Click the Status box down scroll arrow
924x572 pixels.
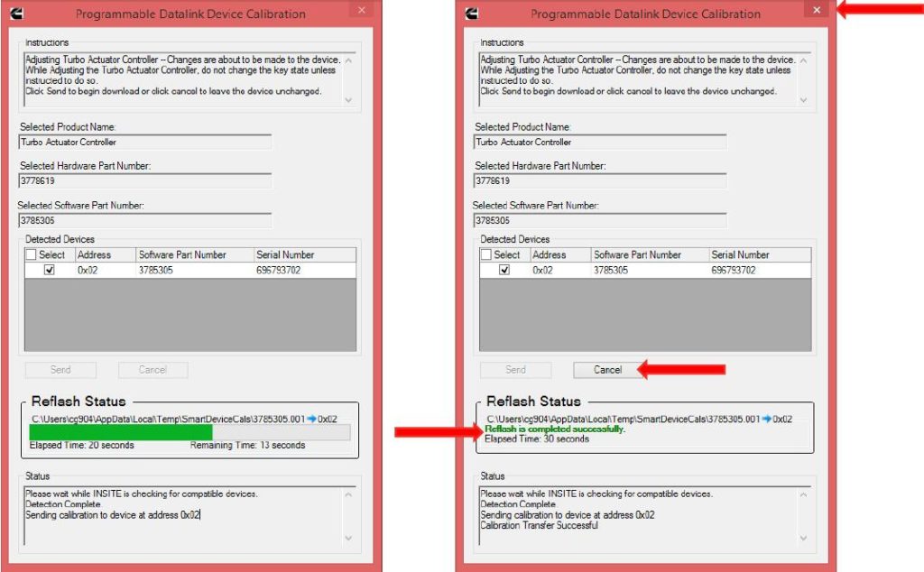349,536
